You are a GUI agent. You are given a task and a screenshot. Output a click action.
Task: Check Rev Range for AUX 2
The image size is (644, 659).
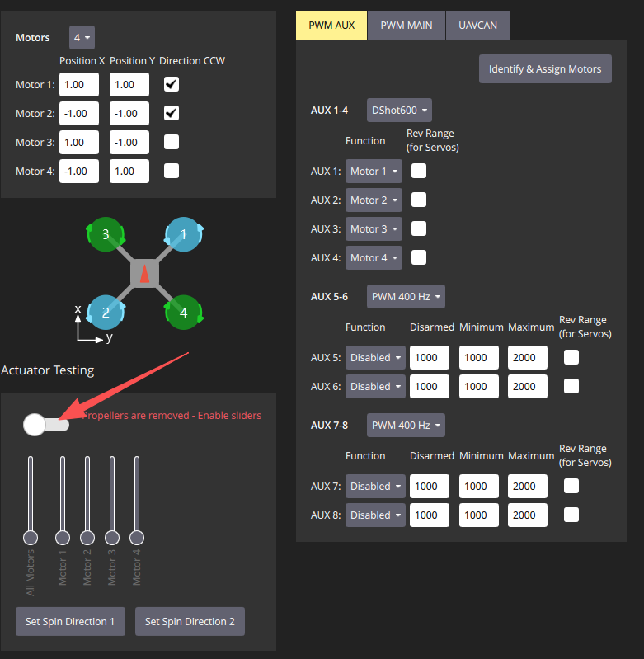click(x=419, y=200)
